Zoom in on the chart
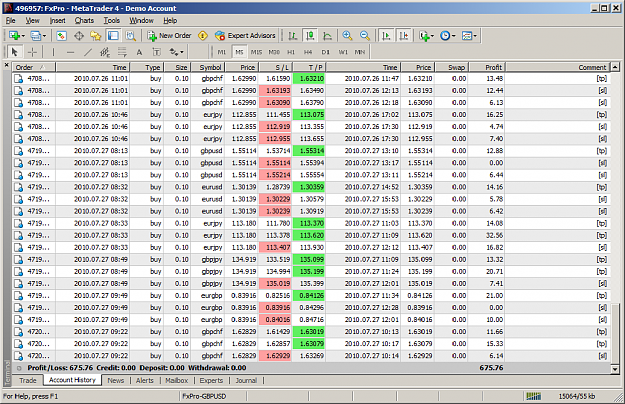 [x=347, y=36]
